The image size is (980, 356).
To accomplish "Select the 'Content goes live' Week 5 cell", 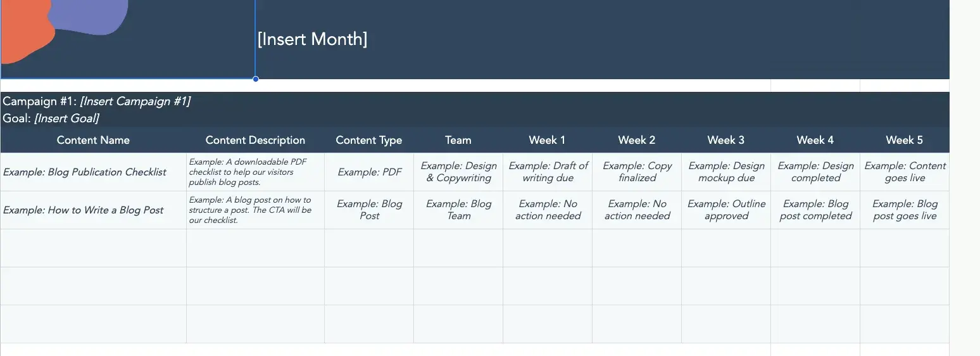I will [905, 172].
